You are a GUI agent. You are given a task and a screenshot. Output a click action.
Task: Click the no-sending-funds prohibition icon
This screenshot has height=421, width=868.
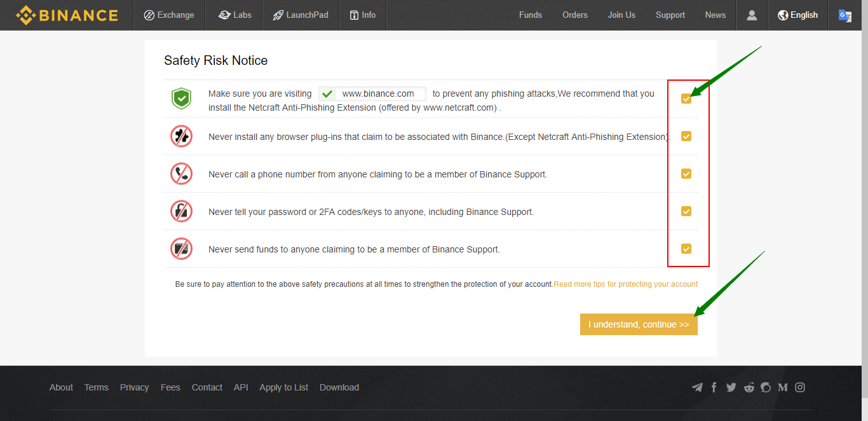(x=181, y=249)
